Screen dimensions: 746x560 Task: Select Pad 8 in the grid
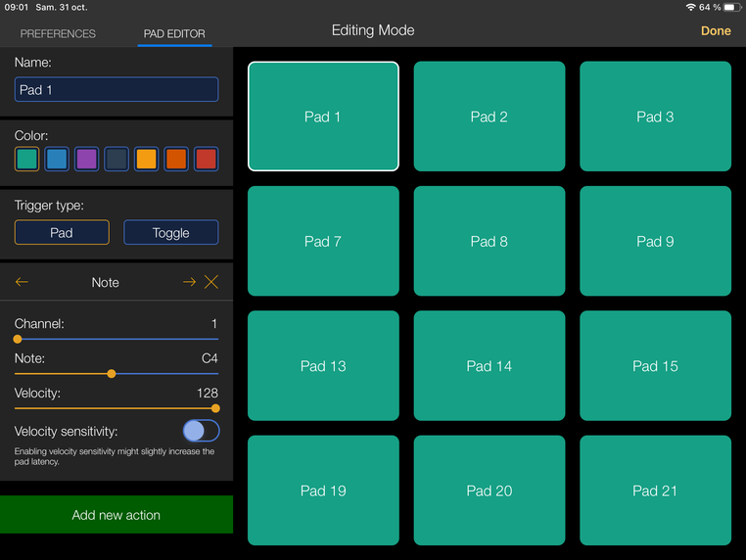pyautogui.click(x=490, y=241)
